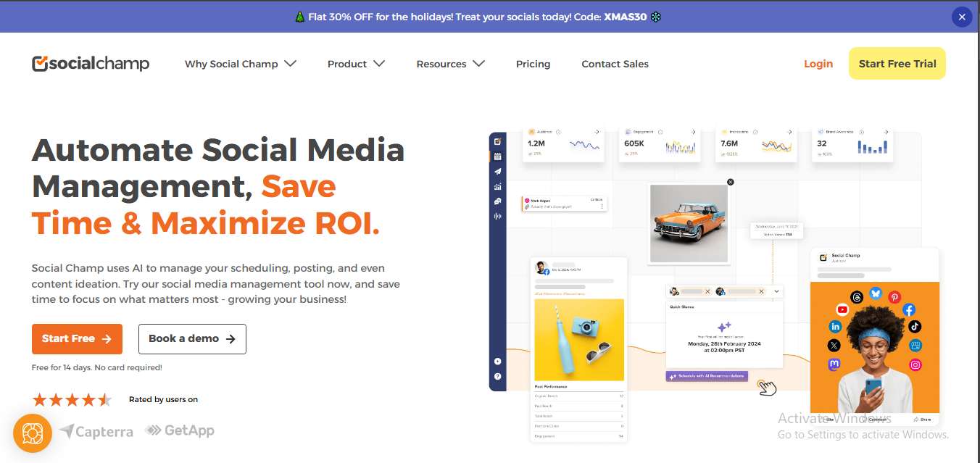This screenshot has width=980, height=463.
Task: Open the Pricing page
Action: pyautogui.click(x=533, y=64)
